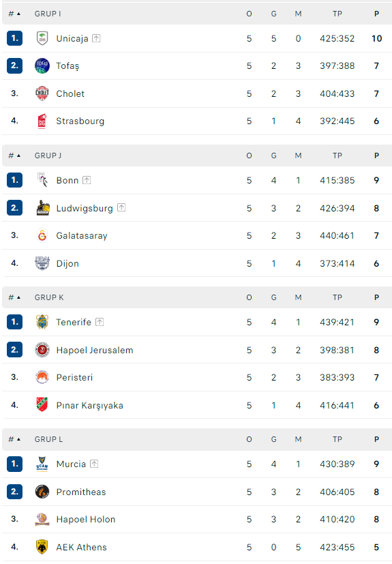Sort Grup I by the TP column

pyautogui.click(x=337, y=14)
